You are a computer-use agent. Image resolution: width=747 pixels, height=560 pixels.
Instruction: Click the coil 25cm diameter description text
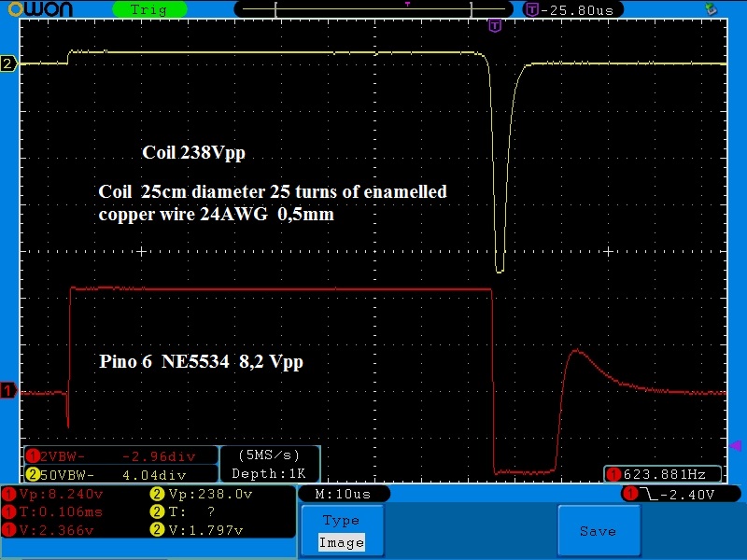point(273,203)
